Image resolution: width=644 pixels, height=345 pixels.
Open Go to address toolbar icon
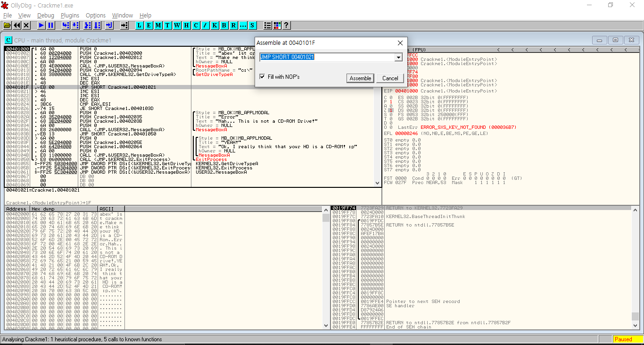coord(124,25)
